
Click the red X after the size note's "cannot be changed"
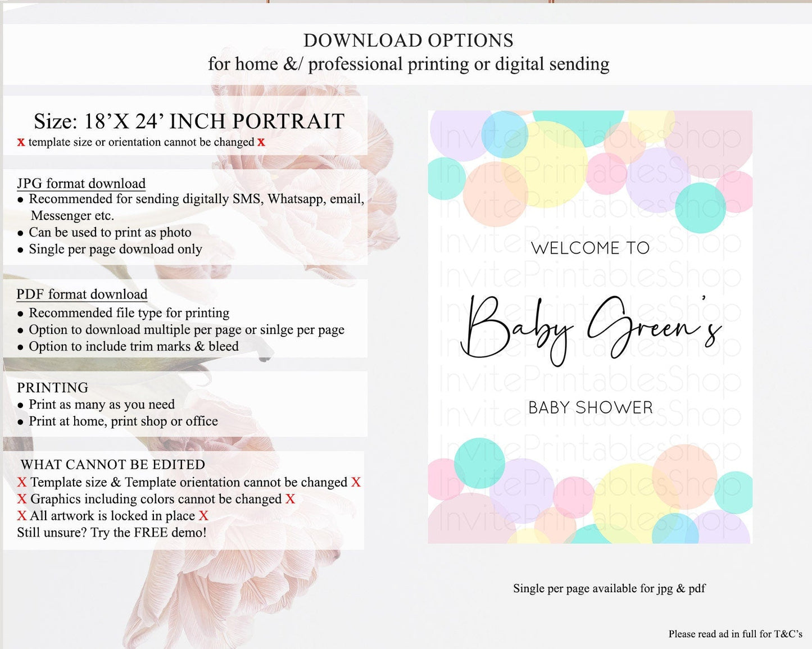pyautogui.click(x=261, y=143)
